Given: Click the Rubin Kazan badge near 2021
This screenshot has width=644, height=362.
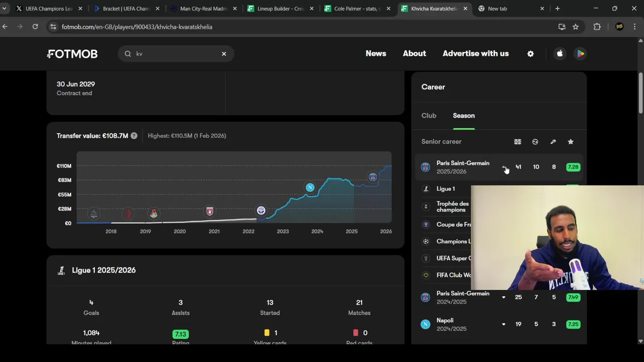Looking at the screenshot, I should 210,211.
